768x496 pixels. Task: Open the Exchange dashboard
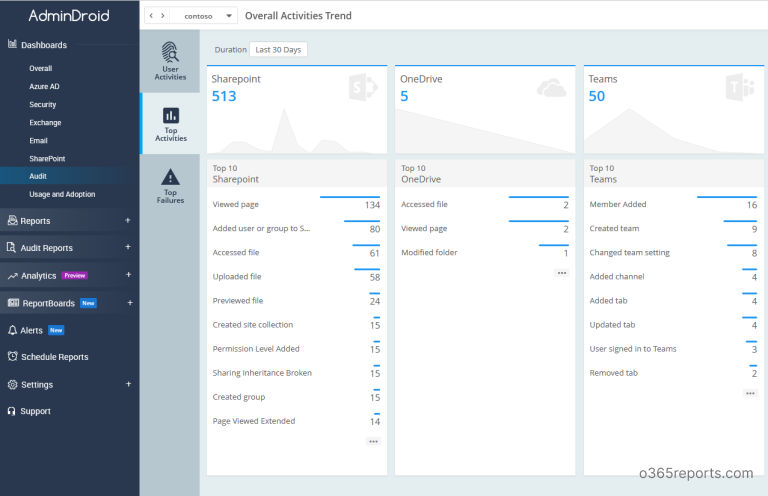pos(45,122)
